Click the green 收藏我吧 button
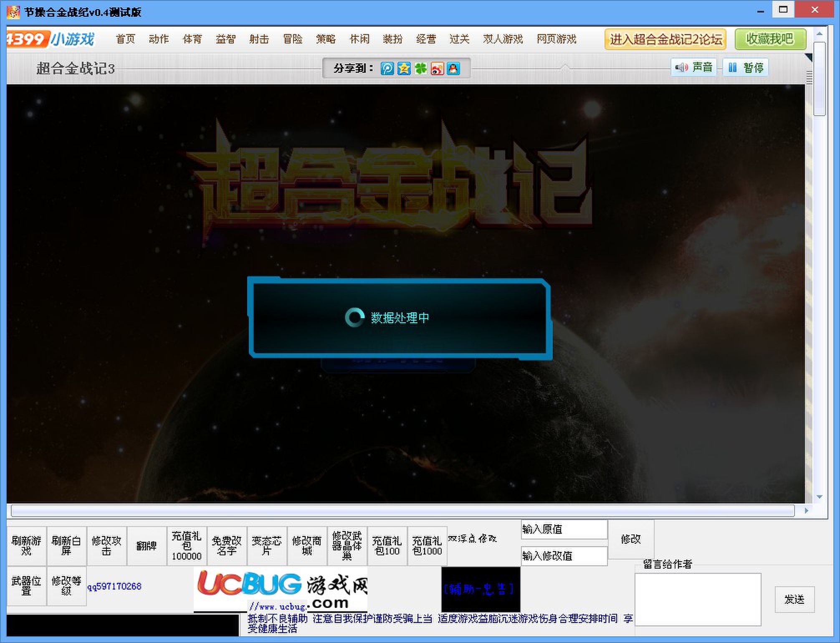 click(770, 39)
